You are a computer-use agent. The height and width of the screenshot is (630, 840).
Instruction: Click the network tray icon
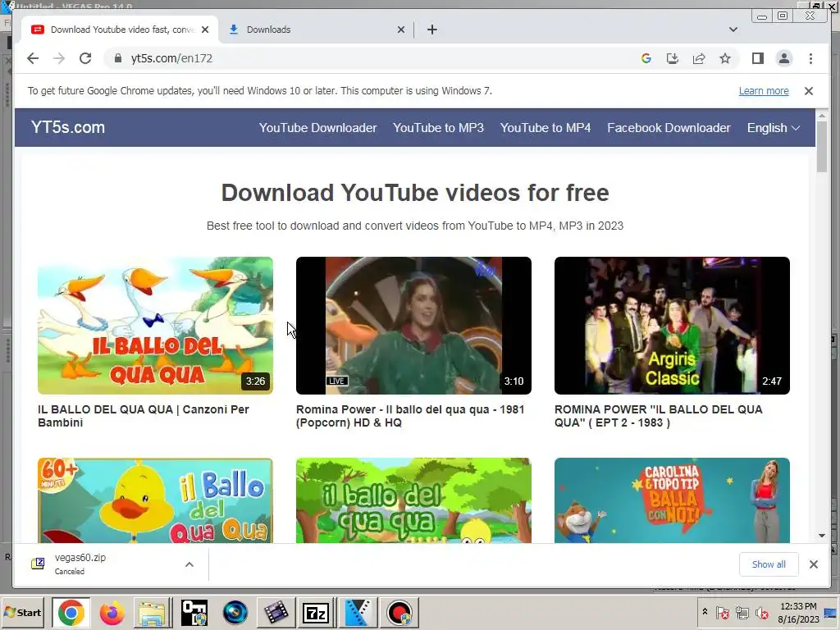(742, 612)
